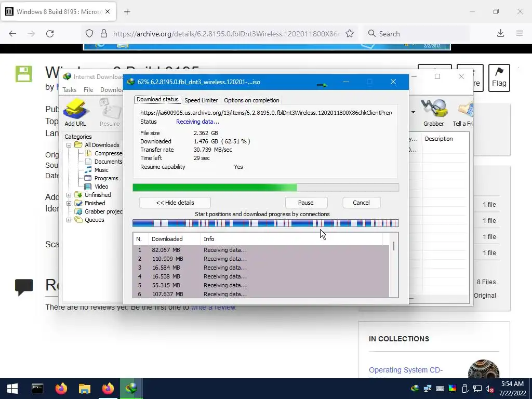Screen dimensions: 532x399
Task: Open the Options on completion tab
Action: [x=251, y=100]
